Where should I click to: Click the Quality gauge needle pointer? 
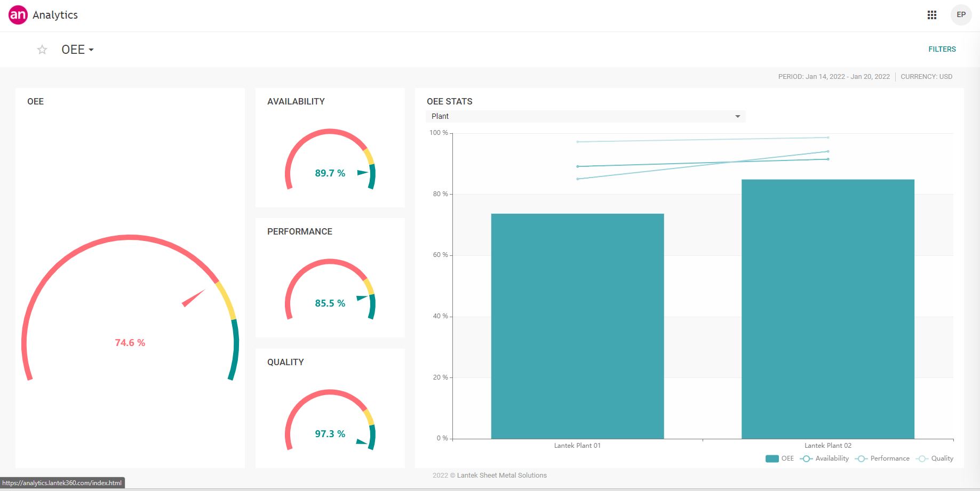361,441
